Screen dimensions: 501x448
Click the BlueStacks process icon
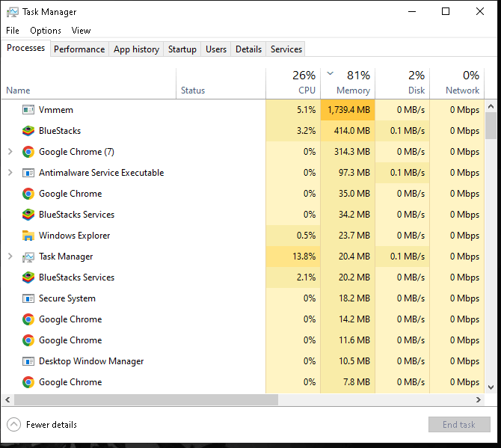pyautogui.click(x=28, y=131)
